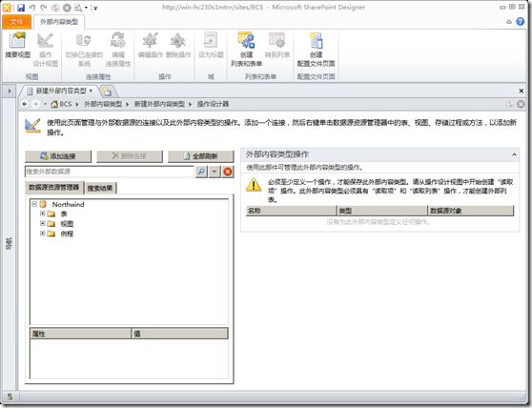Switch to the 数据源资源管理器 tab
The width and height of the screenshot is (532, 408).
coord(54,187)
